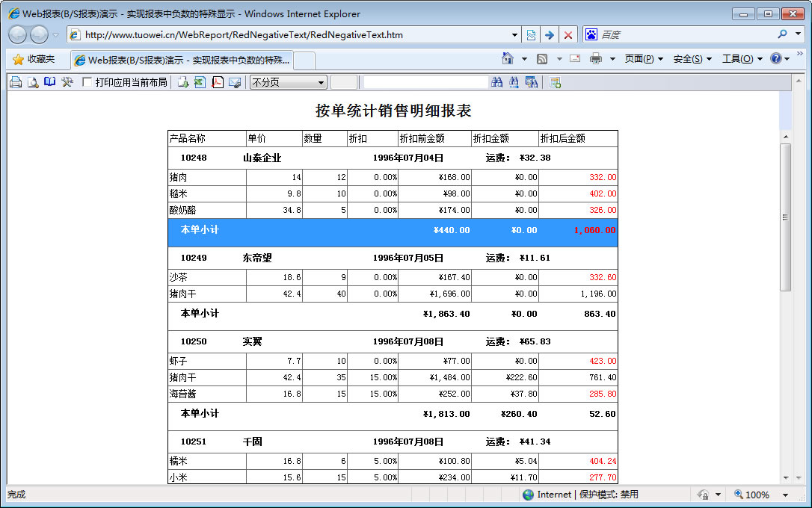Open the address bar URL history dropdown

(x=514, y=35)
